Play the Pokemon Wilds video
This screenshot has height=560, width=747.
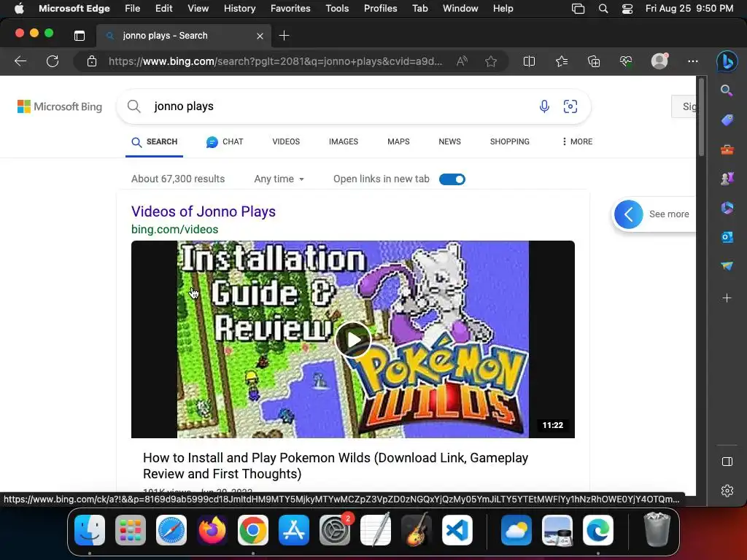tap(353, 340)
